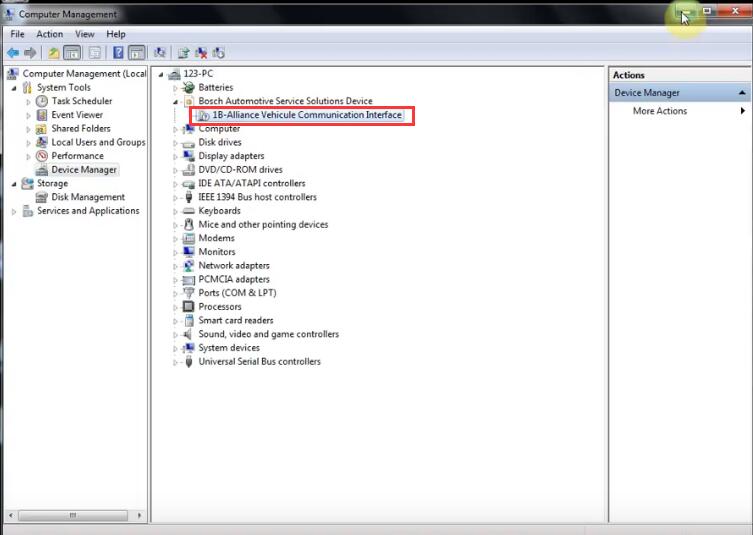753x535 pixels.
Task: Expand the Batteries device category
Action: 175,88
